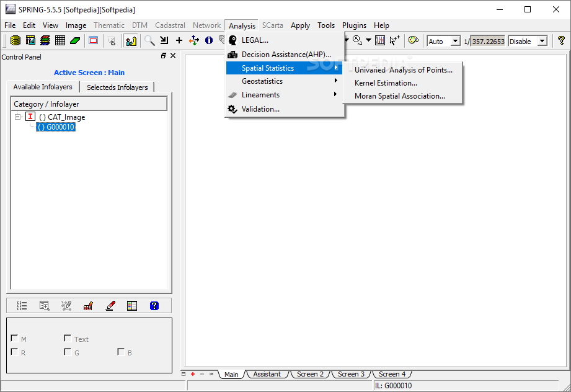This screenshot has height=392, width=571.
Task: Open dropdown arrow next to zoom x1 icon
Action: click(x=368, y=40)
